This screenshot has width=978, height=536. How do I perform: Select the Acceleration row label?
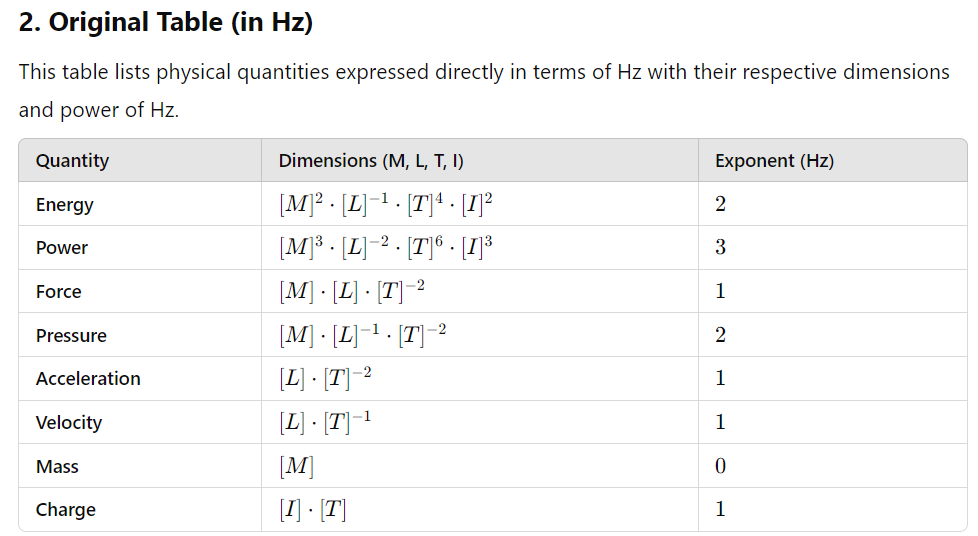pyautogui.click(x=88, y=379)
